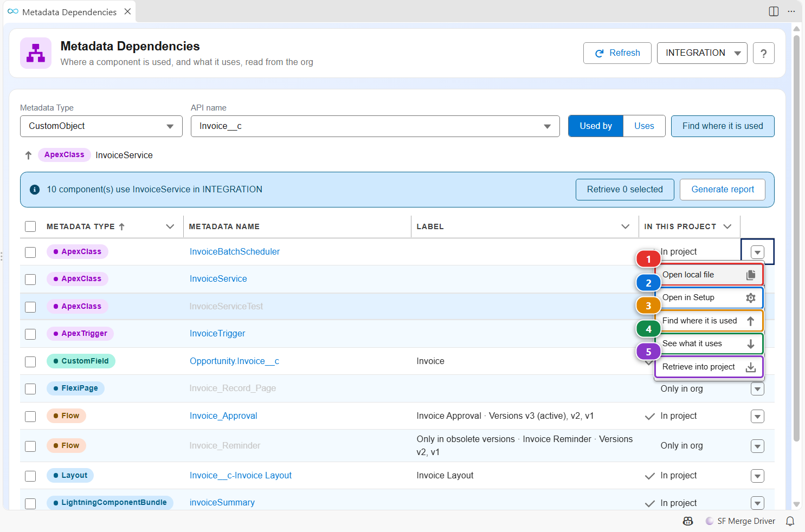Click the info icon in the blue banner

pos(35,190)
